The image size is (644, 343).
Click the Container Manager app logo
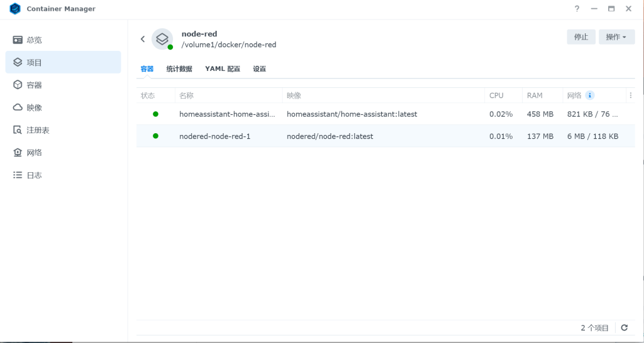15,9
